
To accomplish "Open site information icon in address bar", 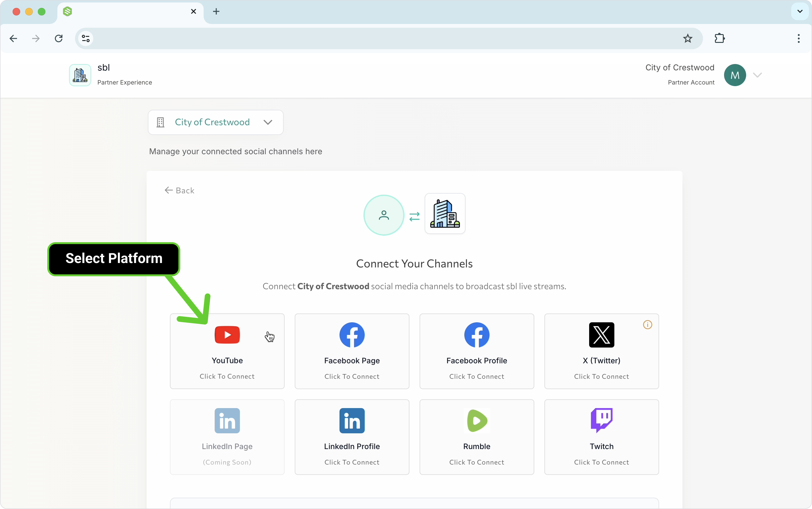I will point(86,38).
